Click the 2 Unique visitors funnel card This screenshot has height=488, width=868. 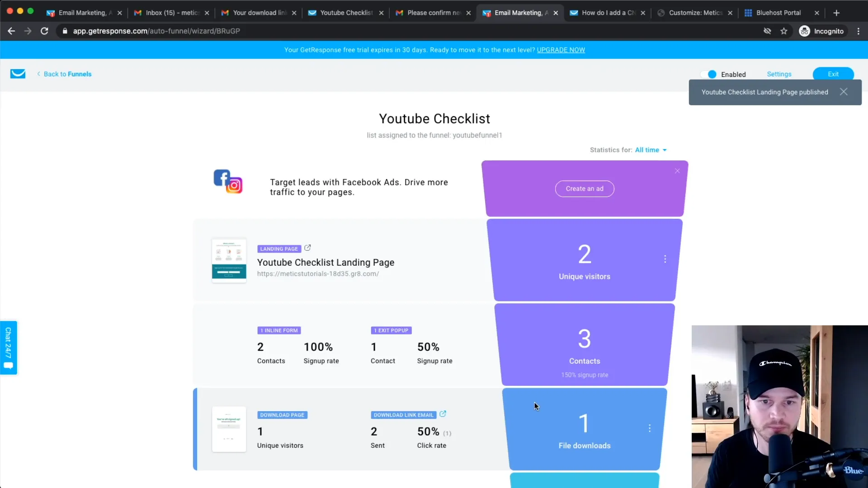[x=585, y=260]
